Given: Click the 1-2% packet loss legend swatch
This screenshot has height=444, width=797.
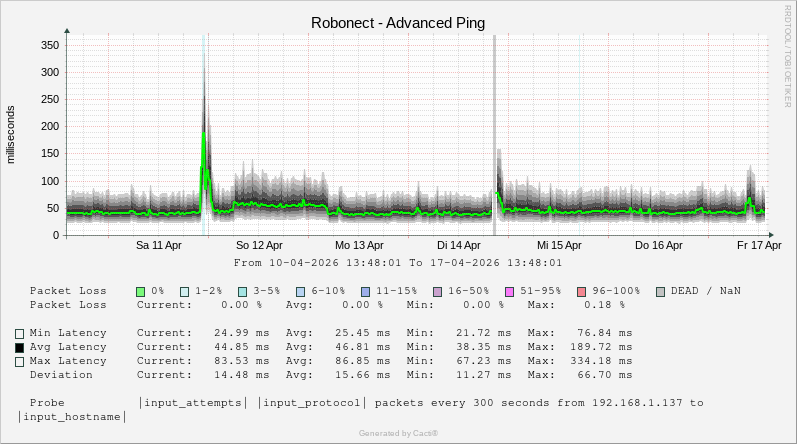Looking at the screenshot, I should [x=185, y=291].
